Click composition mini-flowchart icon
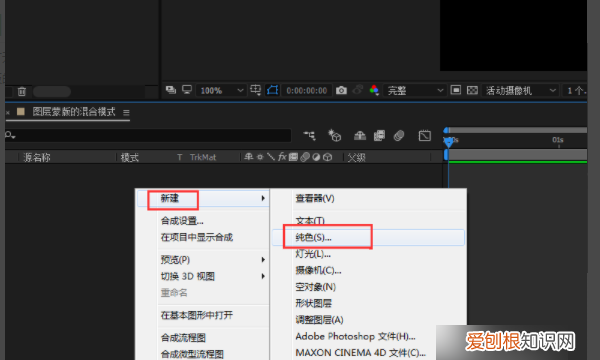Image resolution: width=600 pixels, height=360 pixels. (x=310, y=135)
